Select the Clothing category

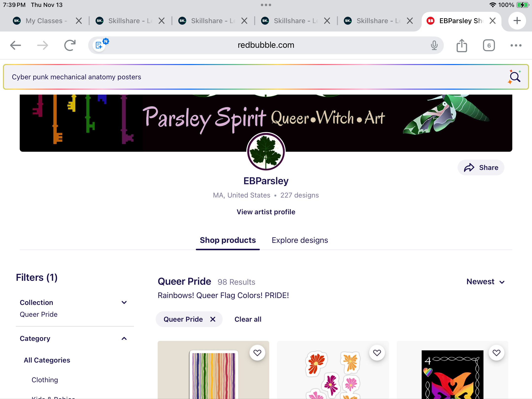click(45, 380)
